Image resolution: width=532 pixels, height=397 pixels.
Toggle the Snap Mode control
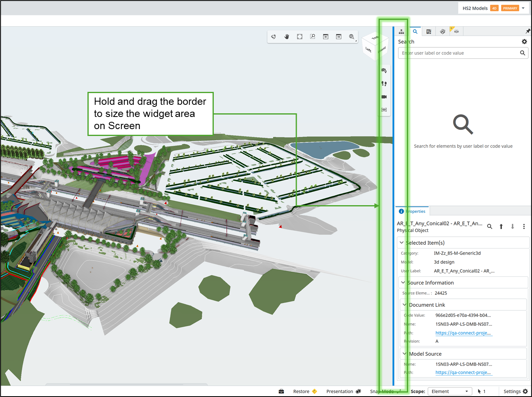tap(386, 391)
